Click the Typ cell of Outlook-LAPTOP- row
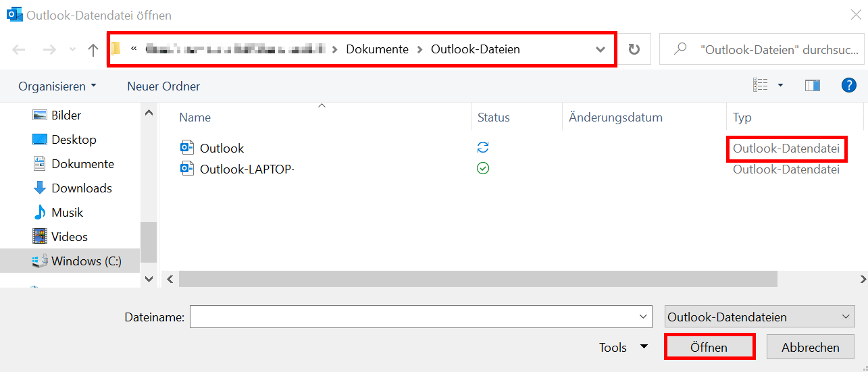This screenshot has width=868, height=372. (x=786, y=169)
